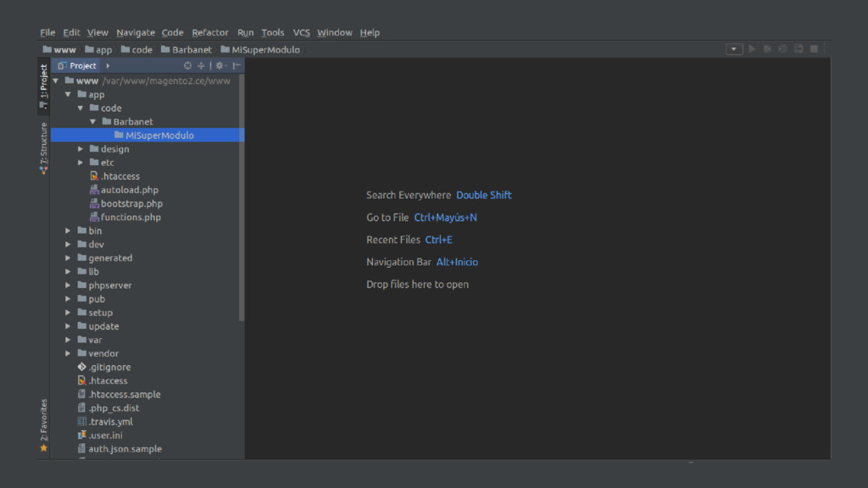The width and height of the screenshot is (868, 488).
Task: Select the MiSuperModulo folder in tree
Action: coord(147,135)
